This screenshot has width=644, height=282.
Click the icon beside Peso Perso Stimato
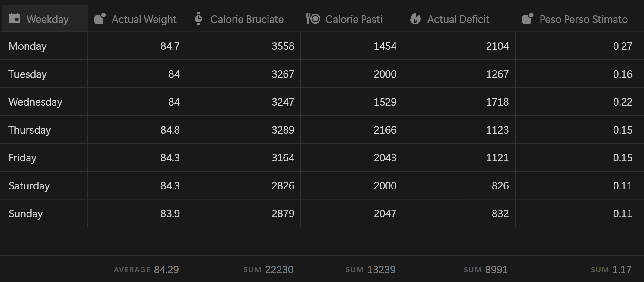(528, 19)
